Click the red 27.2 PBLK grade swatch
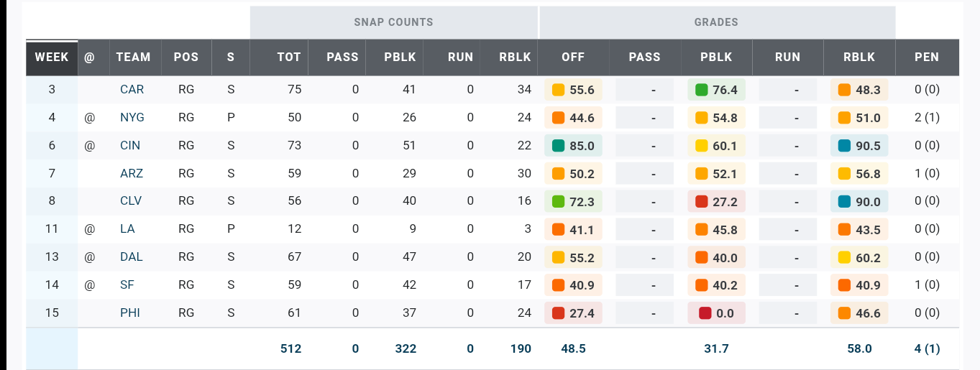 [702, 202]
